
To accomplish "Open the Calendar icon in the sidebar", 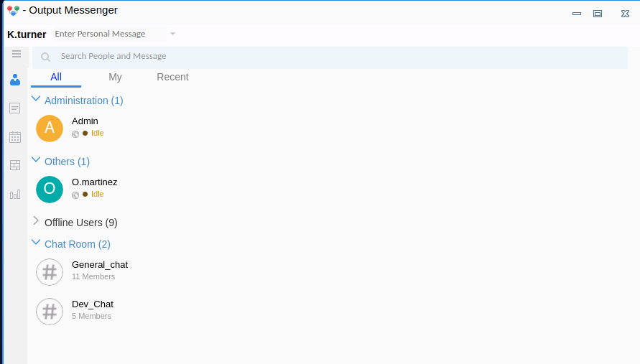I will click(15, 137).
